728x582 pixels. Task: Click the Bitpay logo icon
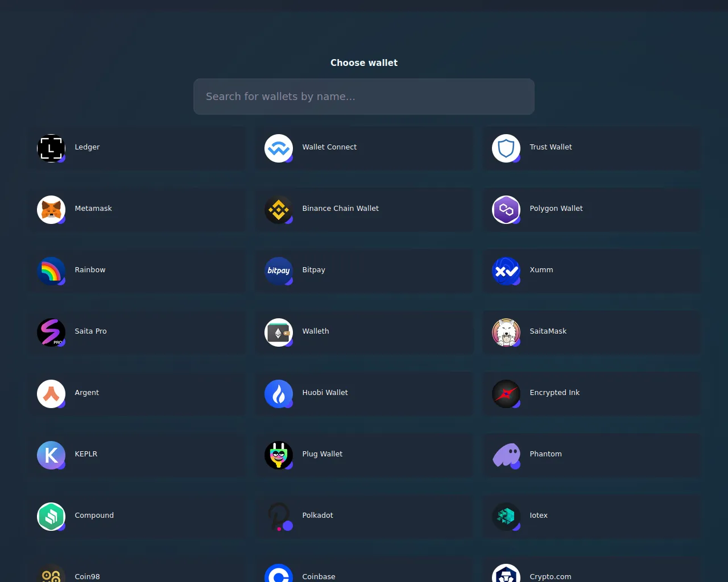click(279, 271)
